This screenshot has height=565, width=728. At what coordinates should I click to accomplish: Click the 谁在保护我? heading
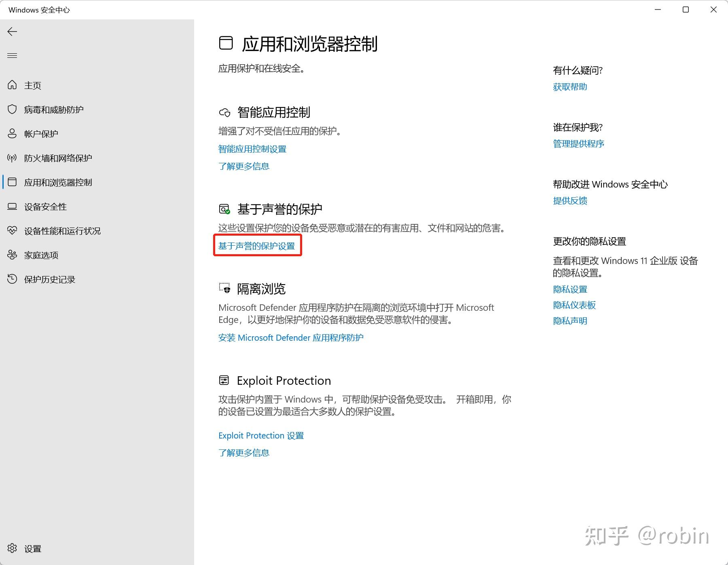578,127
